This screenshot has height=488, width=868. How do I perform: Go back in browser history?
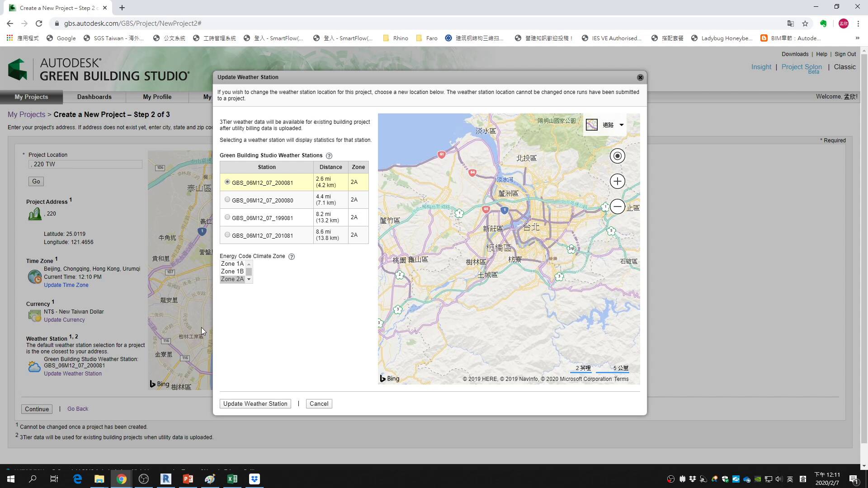pos(10,23)
